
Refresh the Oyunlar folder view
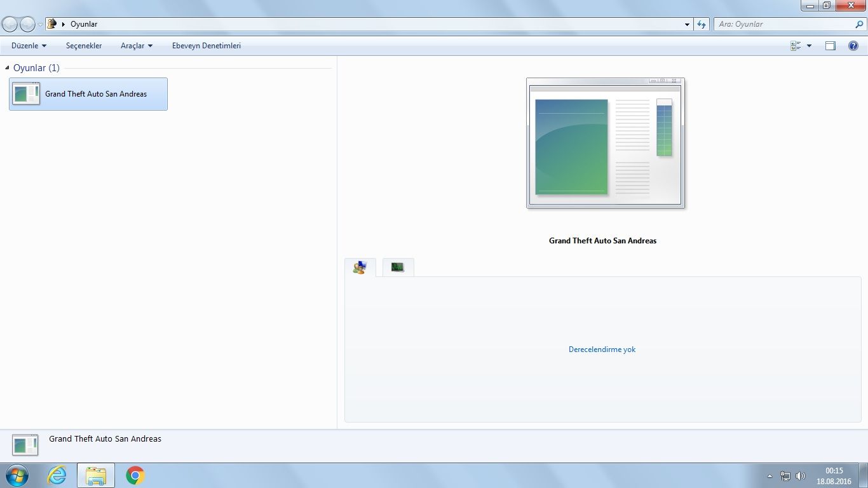(701, 24)
